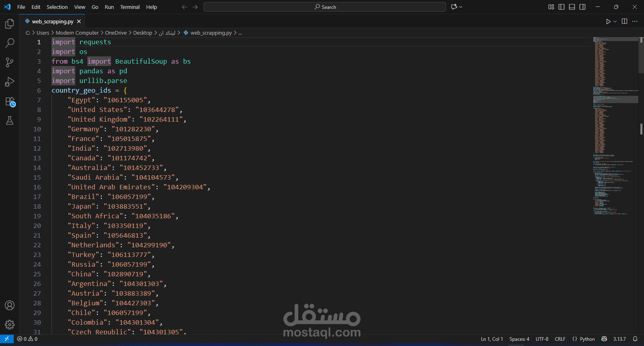The height and width of the screenshot is (346, 644).
Task: Toggle the primary side bar
Action: click(561, 7)
